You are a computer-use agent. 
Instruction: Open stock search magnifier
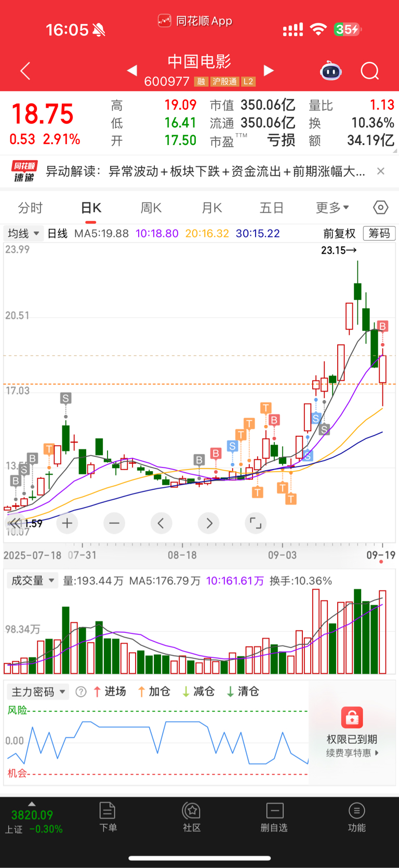tap(370, 71)
